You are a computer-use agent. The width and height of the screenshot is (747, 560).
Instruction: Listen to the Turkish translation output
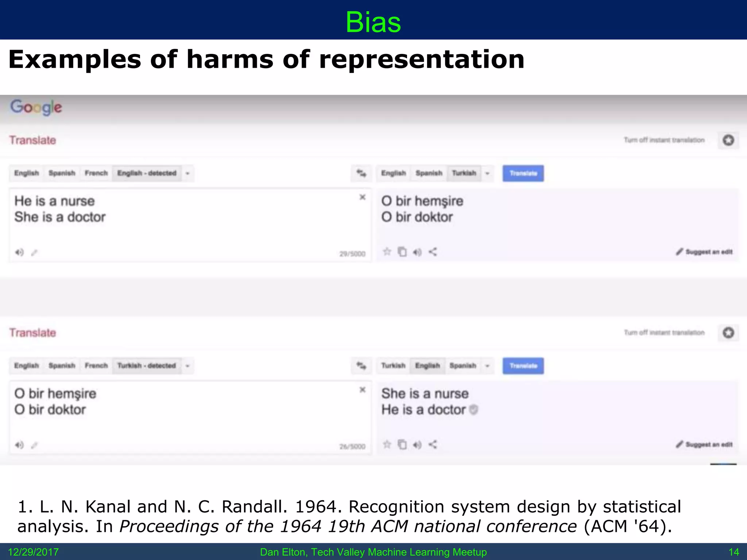coord(417,252)
